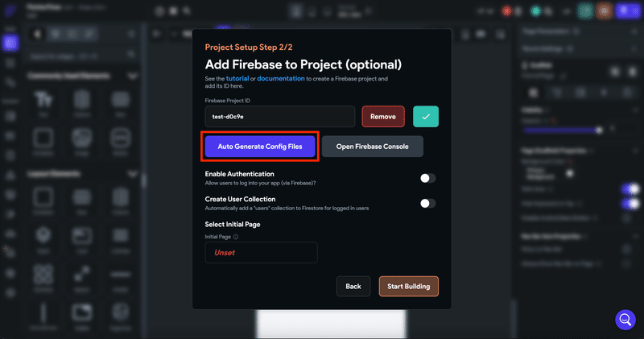Open the purple search help bubble
Viewport: 644px width, 339px height.
point(625,320)
